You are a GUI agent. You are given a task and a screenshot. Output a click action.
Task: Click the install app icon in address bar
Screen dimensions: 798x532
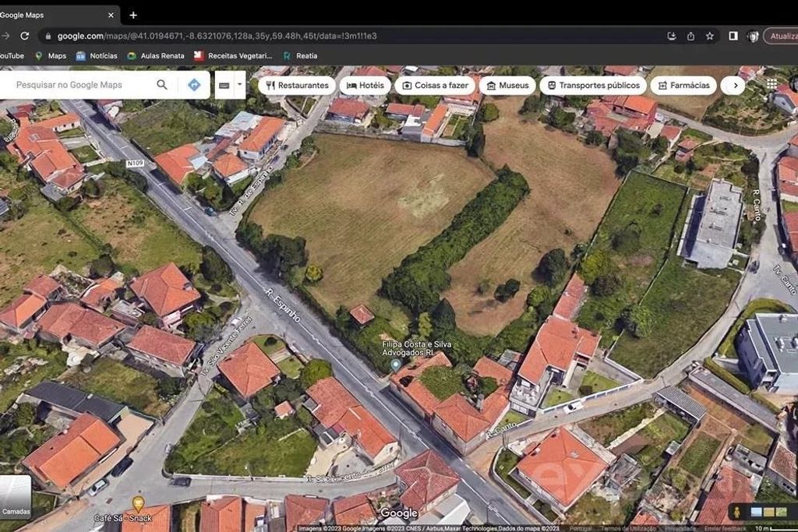tap(672, 36)
